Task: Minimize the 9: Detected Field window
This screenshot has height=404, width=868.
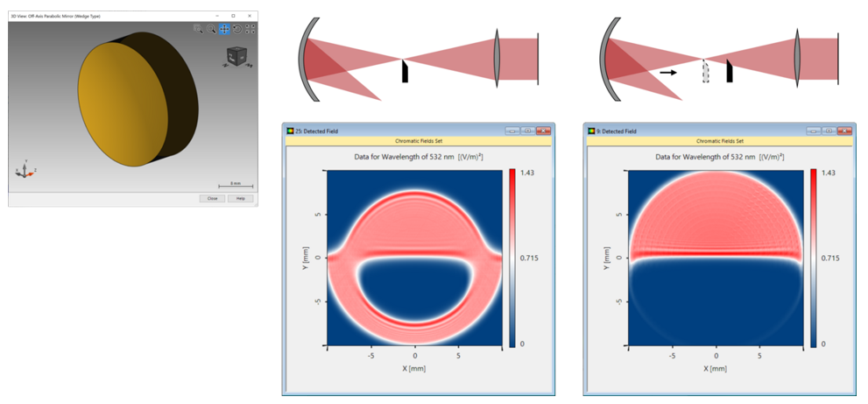Action: pyautogui.click(x=813, y=131)
